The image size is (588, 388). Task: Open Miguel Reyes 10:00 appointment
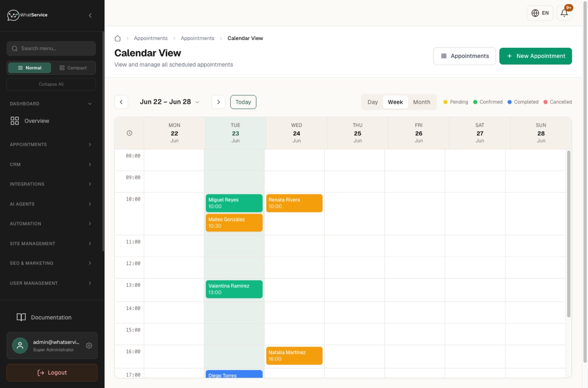tap(234, 203)
